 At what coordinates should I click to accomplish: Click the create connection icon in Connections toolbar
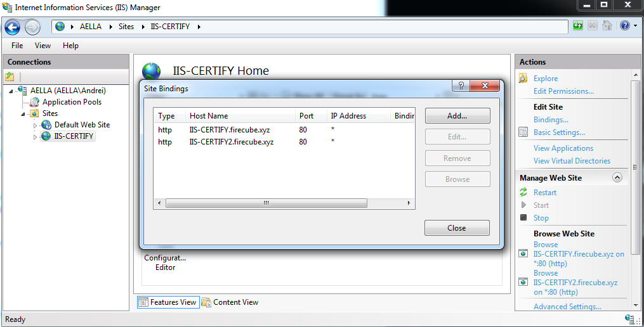(x=10, y=76)
